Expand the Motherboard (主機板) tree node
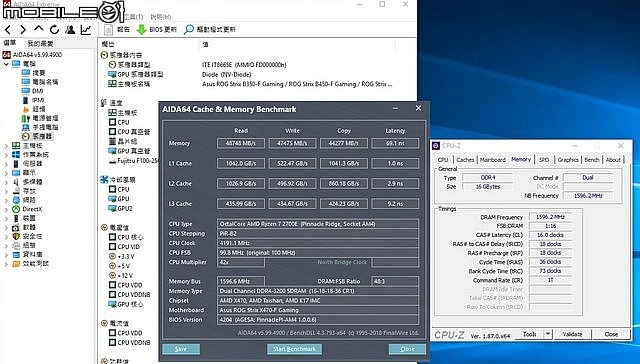This screenshot has height=364, width=640. pos(6,145)
